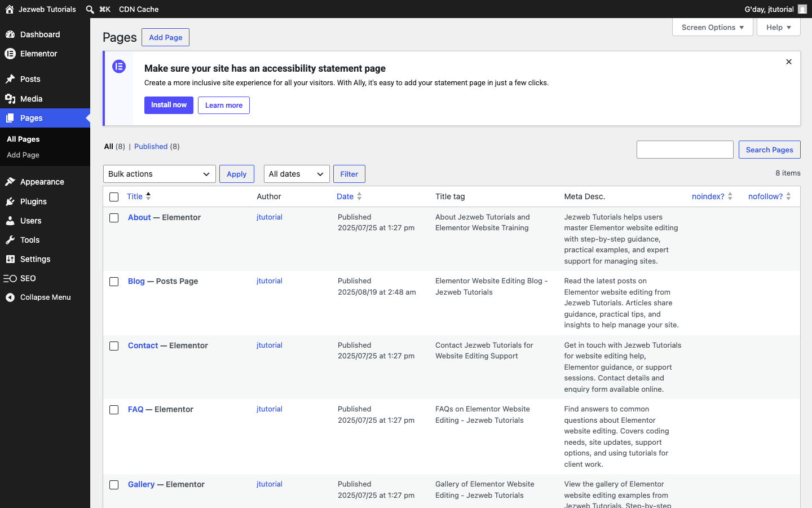Click the Elementor logo icon in sidebar
Viewport: 812px width, 508px height.
[10, 54]
